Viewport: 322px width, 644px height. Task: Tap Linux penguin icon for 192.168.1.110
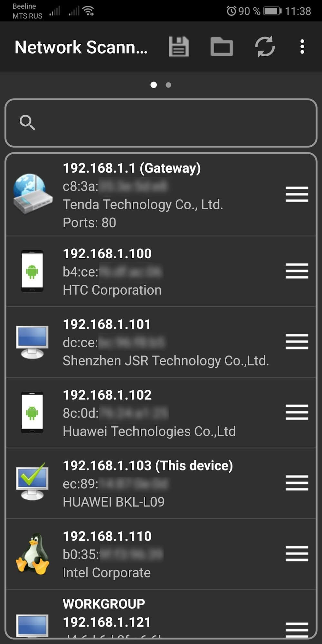32,554
